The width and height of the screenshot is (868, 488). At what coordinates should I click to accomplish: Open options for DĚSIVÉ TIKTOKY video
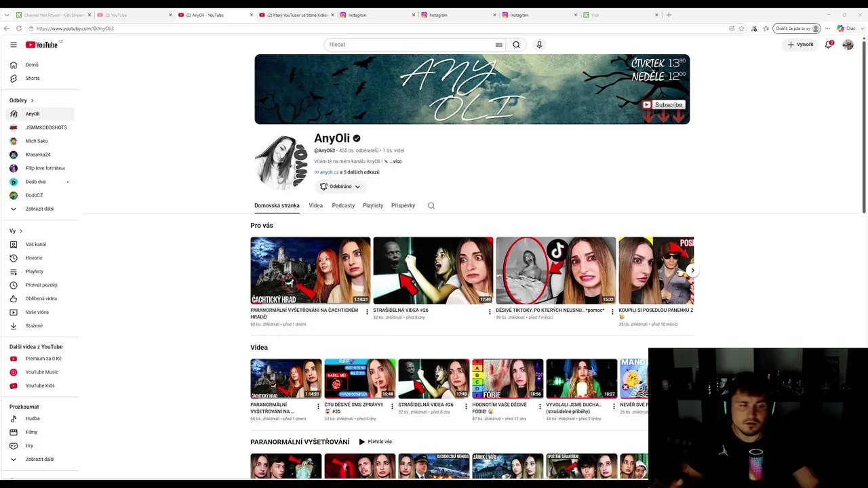click(x=612, y=312)
